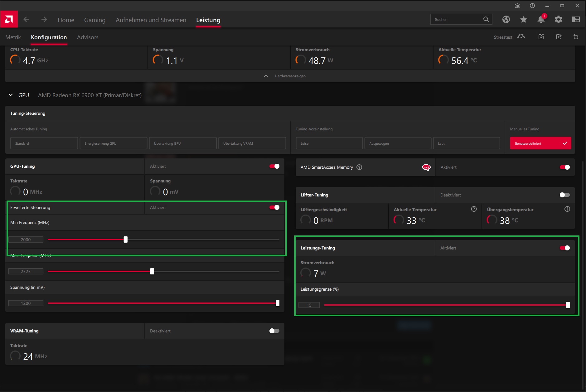The image size is (586, 392).
Task: Collapse the GPU section chevron
Action: [11, 95]
